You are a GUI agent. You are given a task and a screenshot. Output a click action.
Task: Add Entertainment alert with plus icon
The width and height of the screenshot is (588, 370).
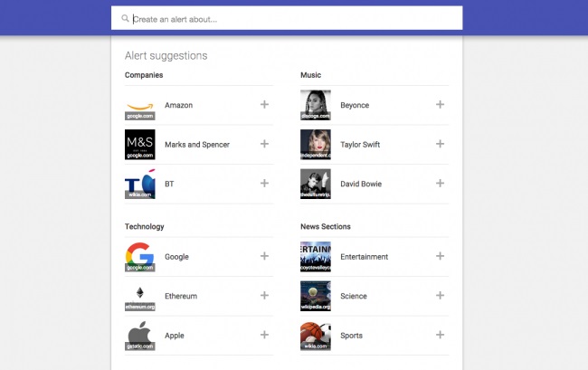point(440,256)
